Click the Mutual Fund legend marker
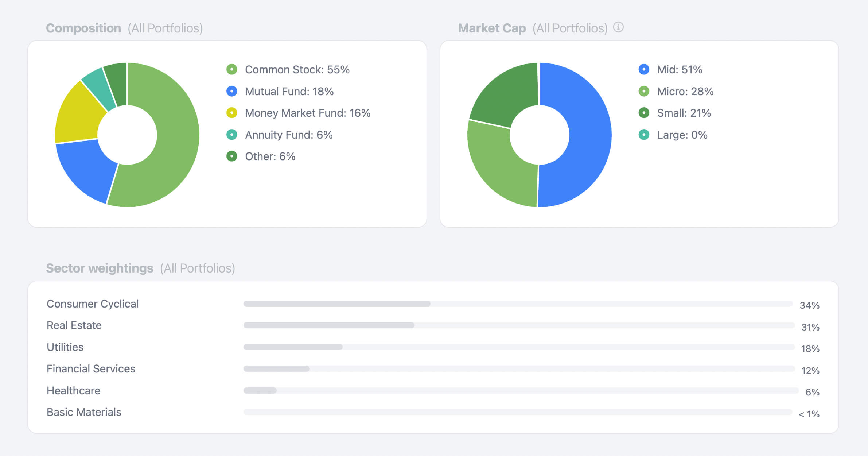This screenshot has height=456, width=868. coord(231,91)
